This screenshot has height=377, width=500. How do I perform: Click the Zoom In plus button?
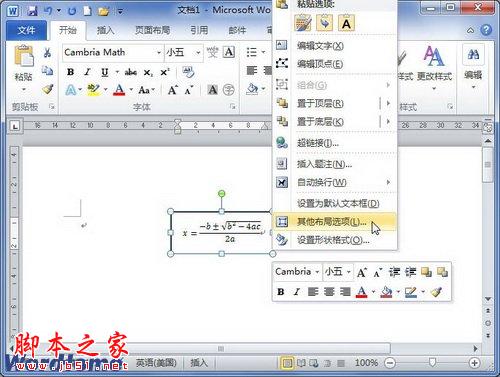point(474,363)
